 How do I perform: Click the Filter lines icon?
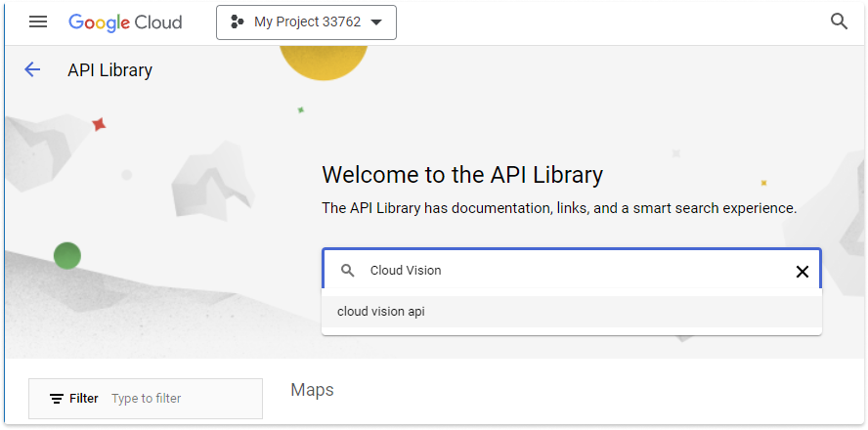click(x=57, y=399)
